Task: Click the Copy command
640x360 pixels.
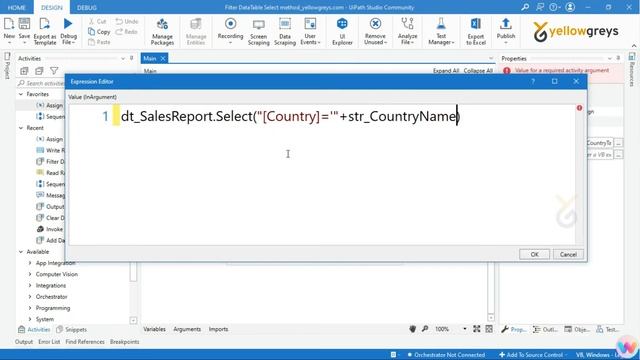Action: click(99, 31)
